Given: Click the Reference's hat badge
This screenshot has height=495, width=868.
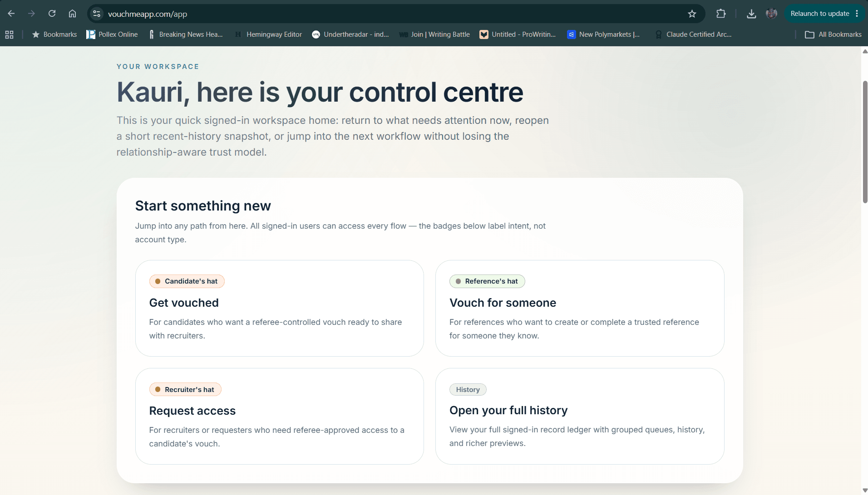Looking at the screenshot, I should 487,281.
